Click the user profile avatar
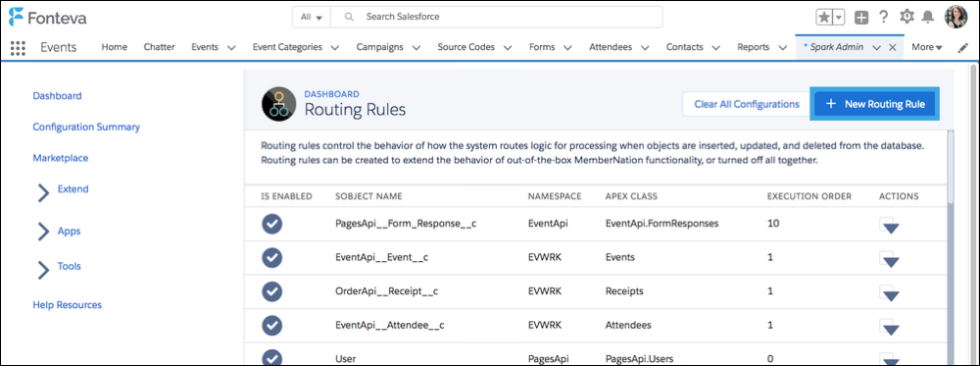Viewport: 980px width, 366px height. click(955, 17)
